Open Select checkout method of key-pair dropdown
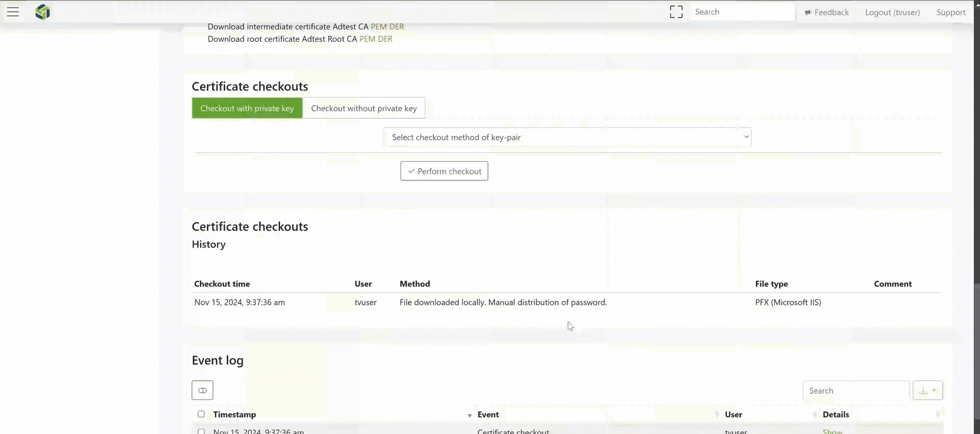This screenshot has width=980, height=434. [x=568, y=137]
